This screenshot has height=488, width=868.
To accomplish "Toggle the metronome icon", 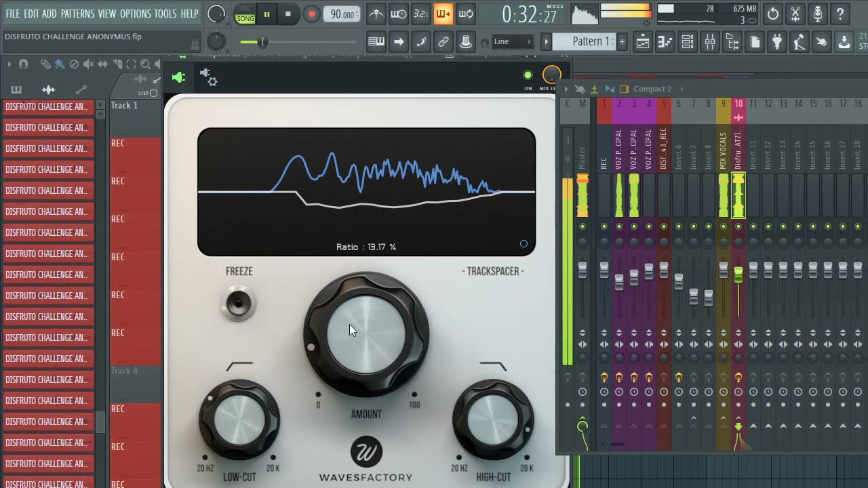I will click(x=376, y=14).
